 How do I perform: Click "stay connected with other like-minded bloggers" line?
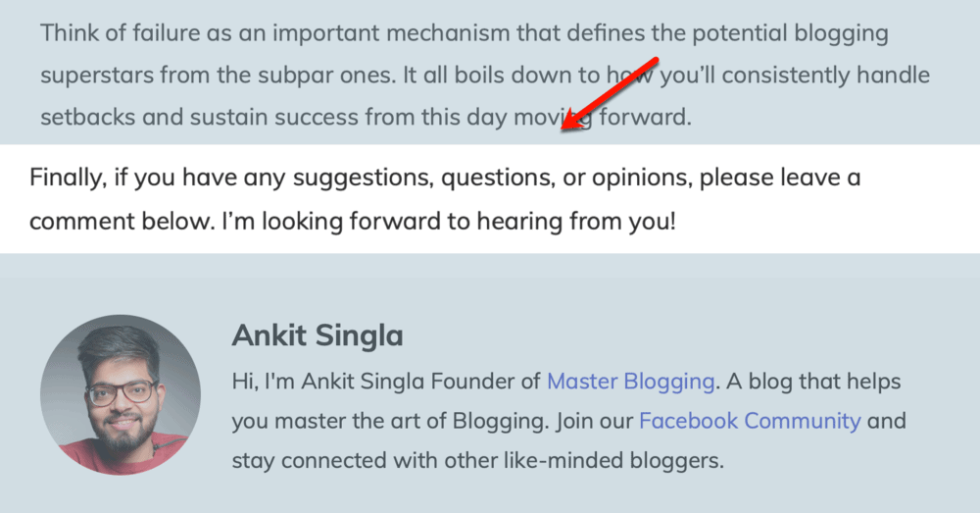(x=477, y=460)
